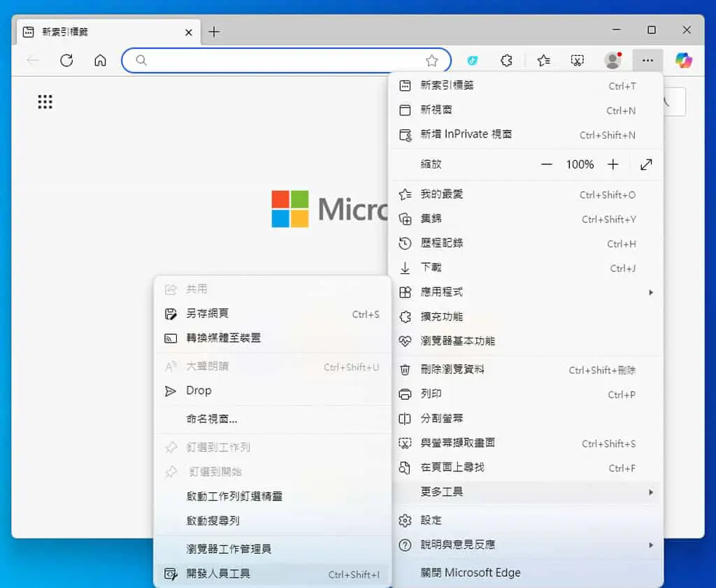Open the Favorites list toolbar icon
This screenshot has height=588, width=716.
tap(543, 60)
